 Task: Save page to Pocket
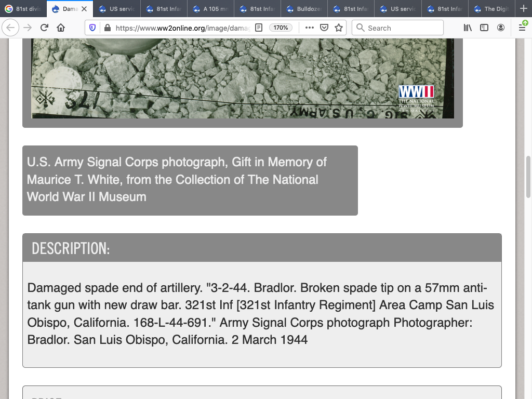(324, 28)
